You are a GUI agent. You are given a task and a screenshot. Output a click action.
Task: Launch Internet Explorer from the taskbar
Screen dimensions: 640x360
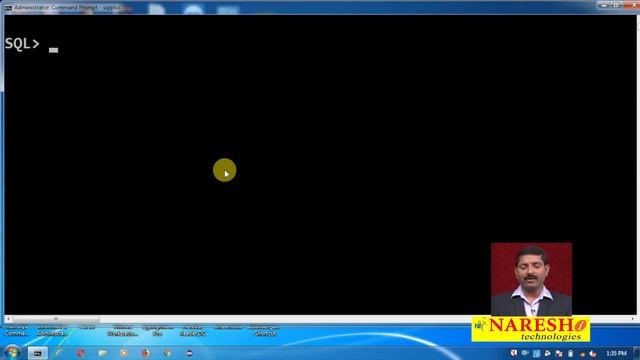[59, 353]
